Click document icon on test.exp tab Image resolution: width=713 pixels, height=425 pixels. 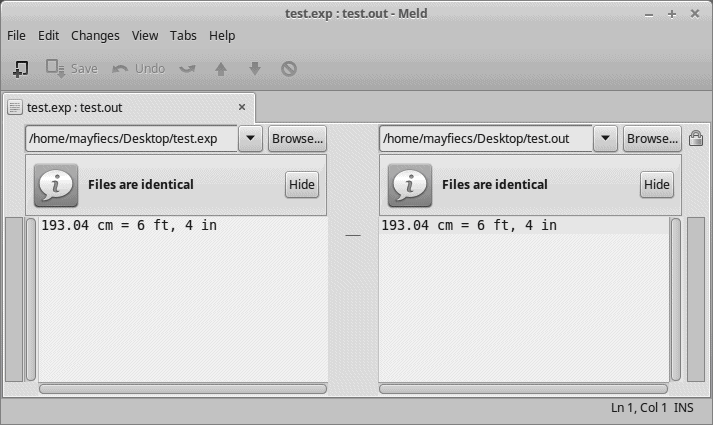[15, 108]
